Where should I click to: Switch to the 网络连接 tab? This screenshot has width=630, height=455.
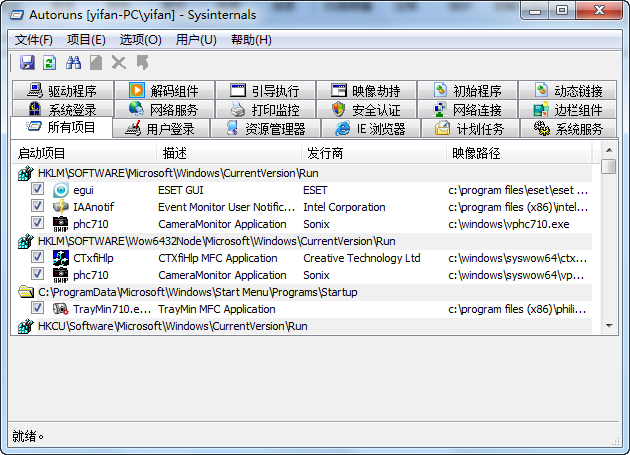tap(468, 109)
